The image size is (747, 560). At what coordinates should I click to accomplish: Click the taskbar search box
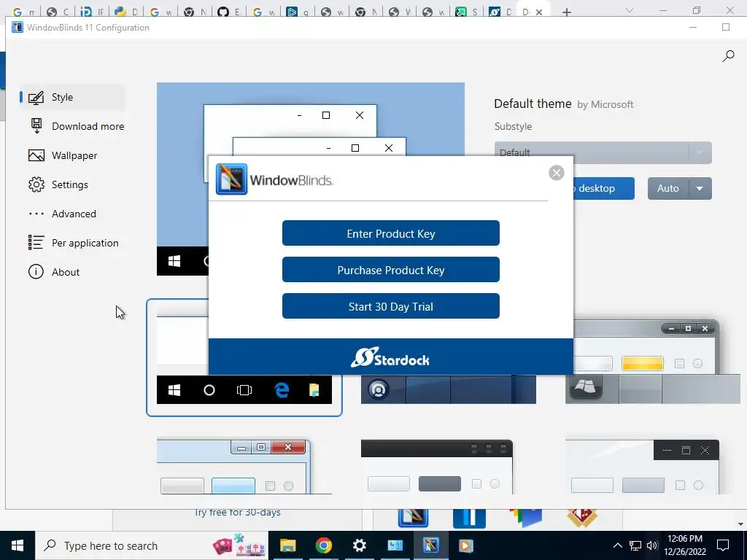[x=152, y=545]
